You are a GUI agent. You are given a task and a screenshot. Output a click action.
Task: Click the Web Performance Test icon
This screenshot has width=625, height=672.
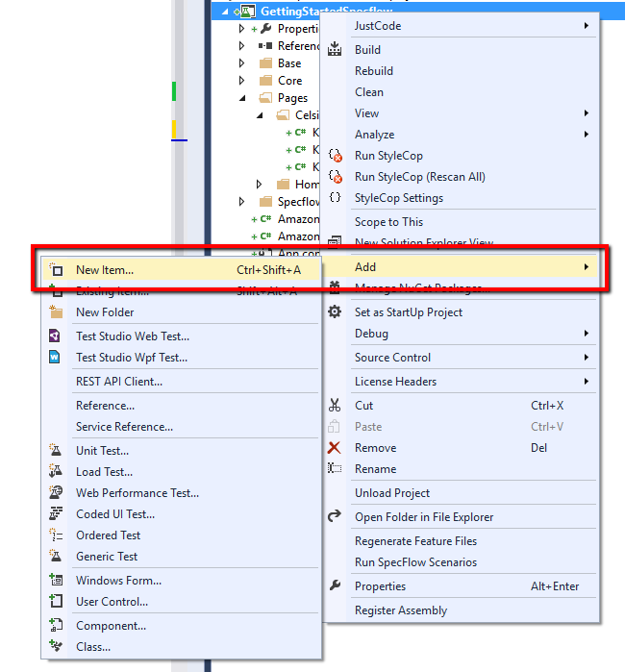pyautogui.click(x=56, y=493)
